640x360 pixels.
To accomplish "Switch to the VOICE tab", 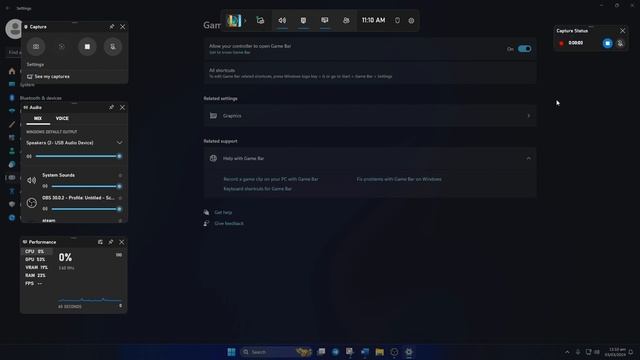I will (x=62, y=118).
